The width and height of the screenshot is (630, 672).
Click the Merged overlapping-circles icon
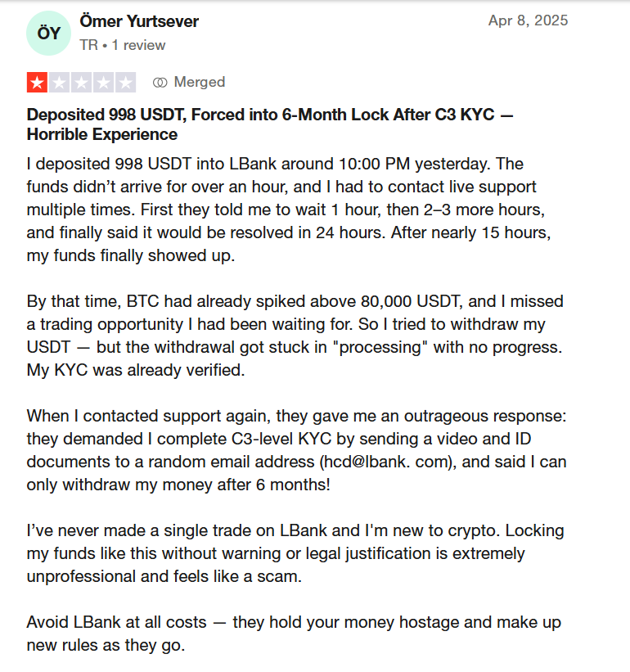point(160,83)
